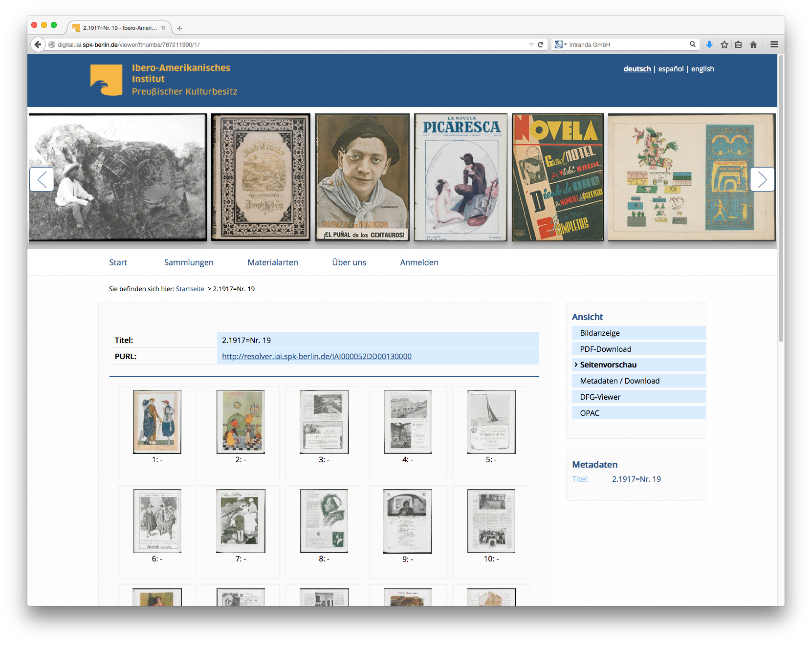Click the Picaresca cover carousel image
Viewport: 812px width, 645px height.
coord(461,177)
